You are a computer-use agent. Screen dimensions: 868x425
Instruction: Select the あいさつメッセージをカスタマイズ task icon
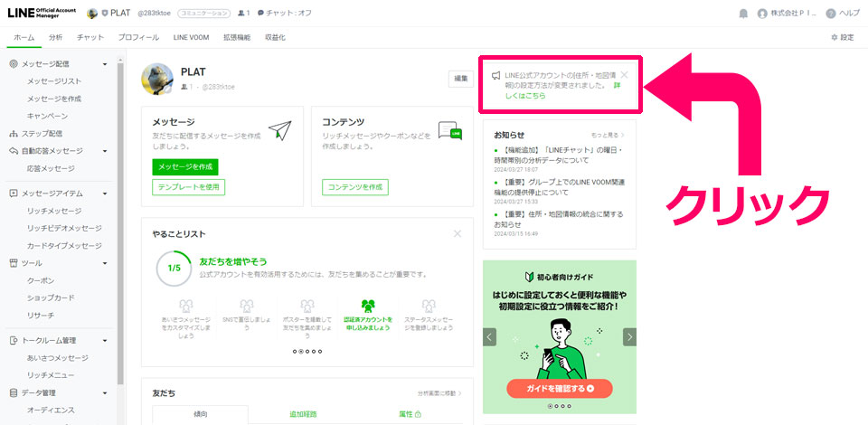point(186,306)
